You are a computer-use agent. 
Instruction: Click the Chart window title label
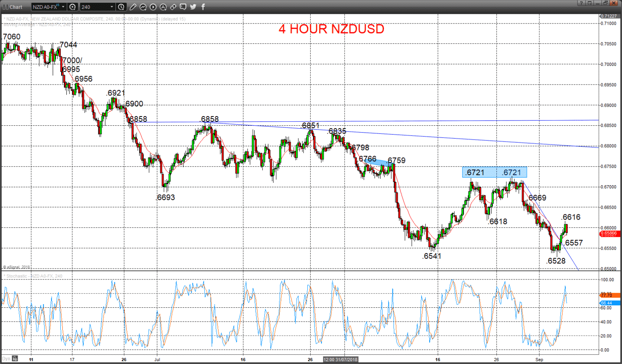16,7
